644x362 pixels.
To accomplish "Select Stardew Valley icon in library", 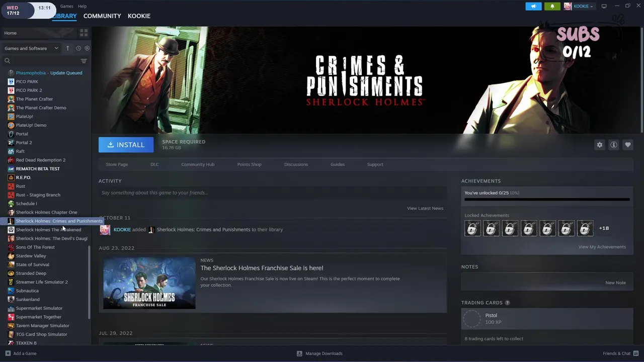I will coord(11,256).
